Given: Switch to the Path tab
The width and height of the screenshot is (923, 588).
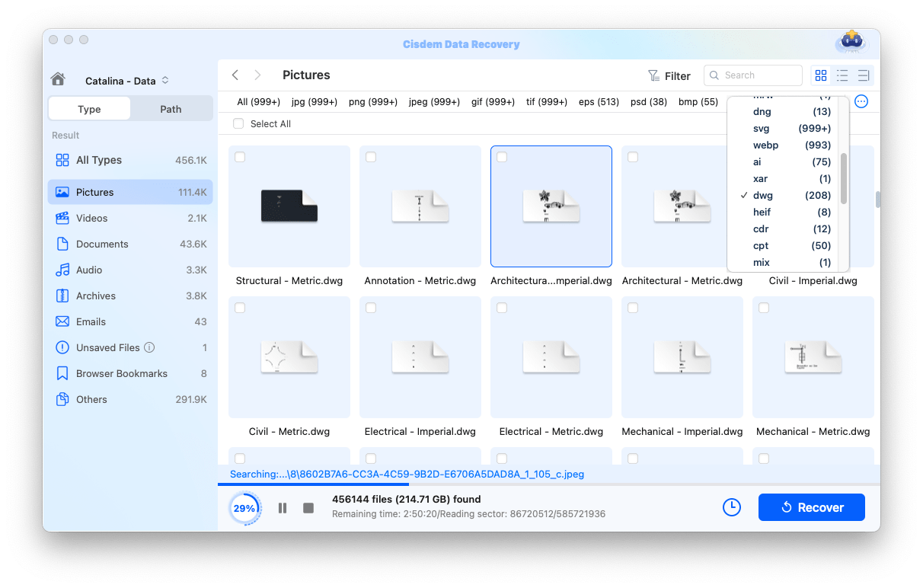Looking at the screenshot, I should pos(171,109).
